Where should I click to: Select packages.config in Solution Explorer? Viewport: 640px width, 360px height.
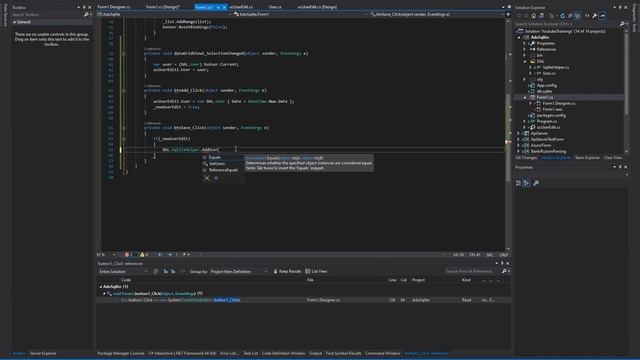(x=551, y=115)
